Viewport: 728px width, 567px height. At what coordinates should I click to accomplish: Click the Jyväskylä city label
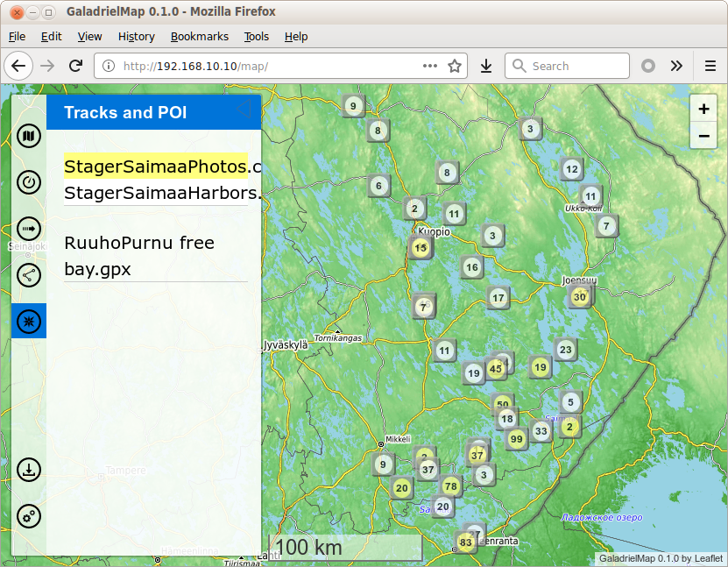coord(286,345)
